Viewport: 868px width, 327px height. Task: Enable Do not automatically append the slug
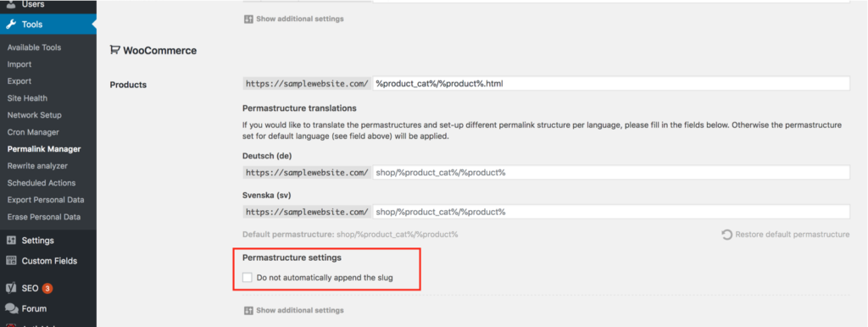pos(248,278)
